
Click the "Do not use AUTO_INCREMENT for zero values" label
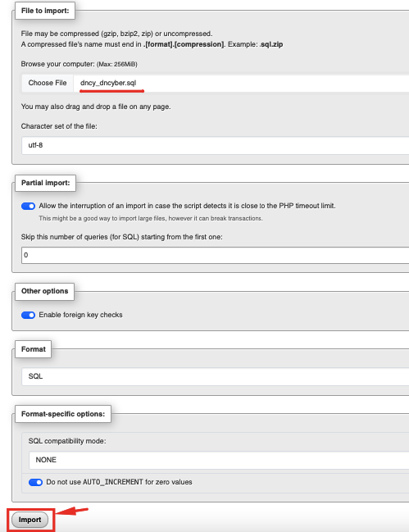click(119, 482)
